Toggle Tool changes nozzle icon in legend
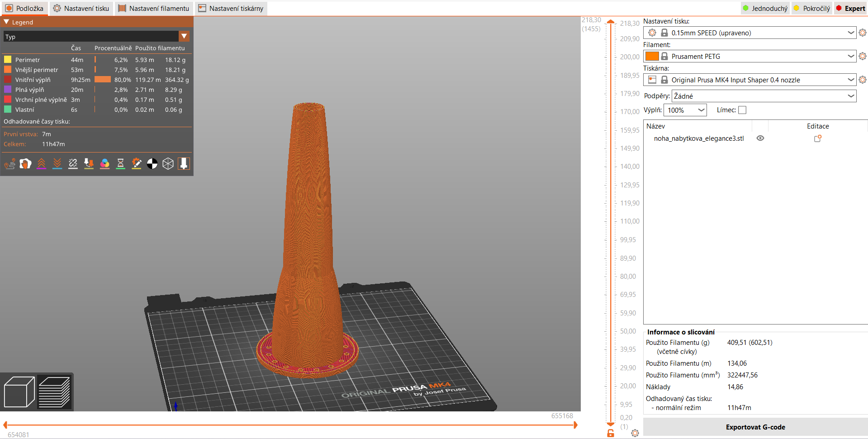Image resolution: width=868 pixels, height=439 pixels. click(x=89, y=164)
